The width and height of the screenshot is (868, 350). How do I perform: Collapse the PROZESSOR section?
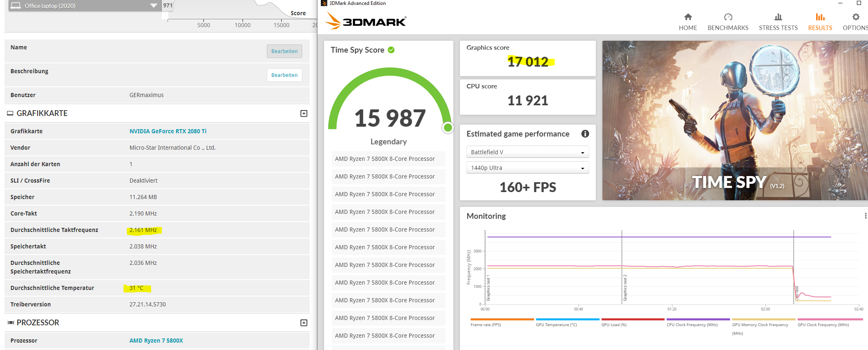tap(304, 323)
